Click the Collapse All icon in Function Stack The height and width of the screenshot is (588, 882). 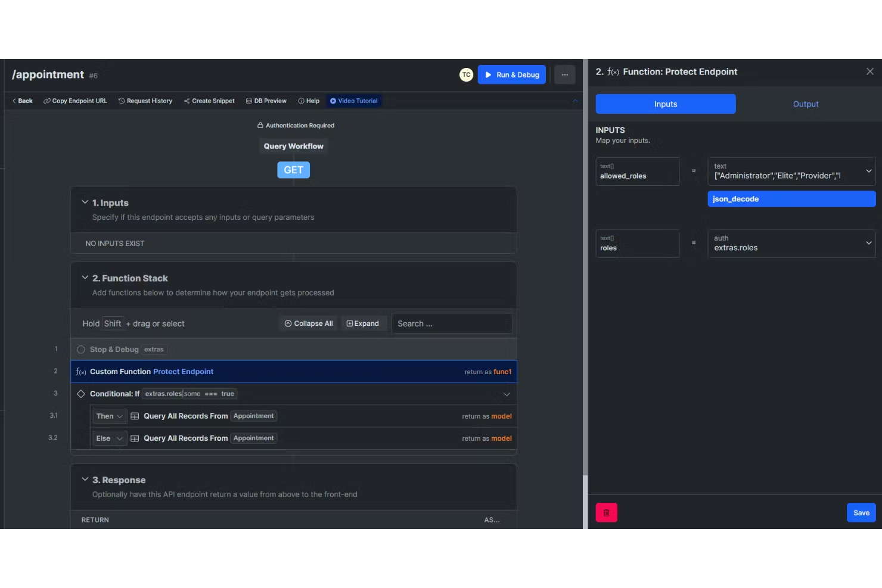pyautogui.click(x=288, y=323)
